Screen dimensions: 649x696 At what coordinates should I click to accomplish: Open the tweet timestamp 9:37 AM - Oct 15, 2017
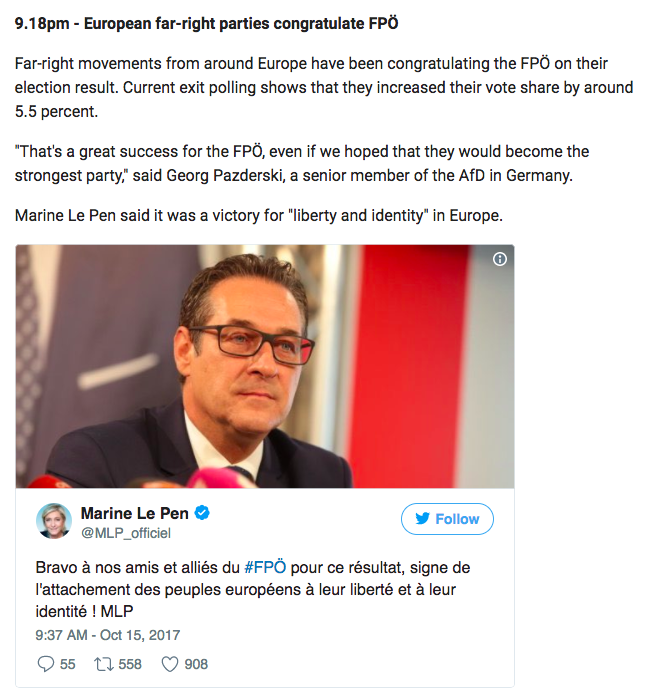(108, 635)
